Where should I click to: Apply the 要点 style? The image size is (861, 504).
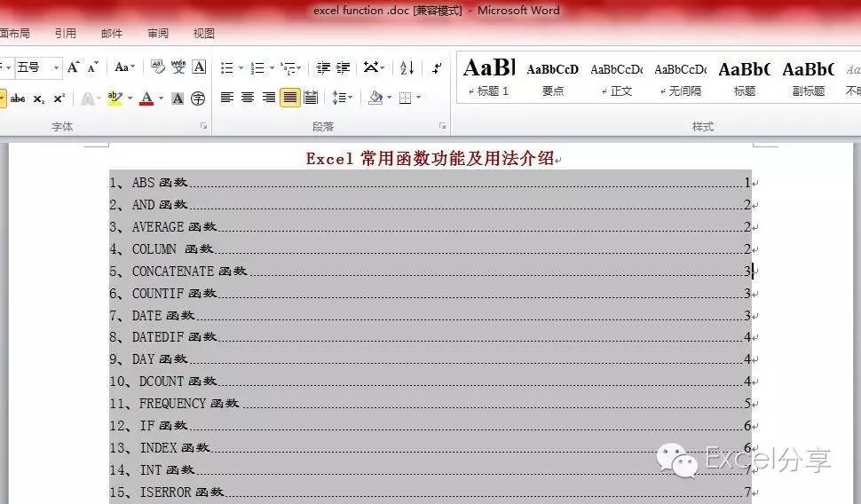(553, 77)
